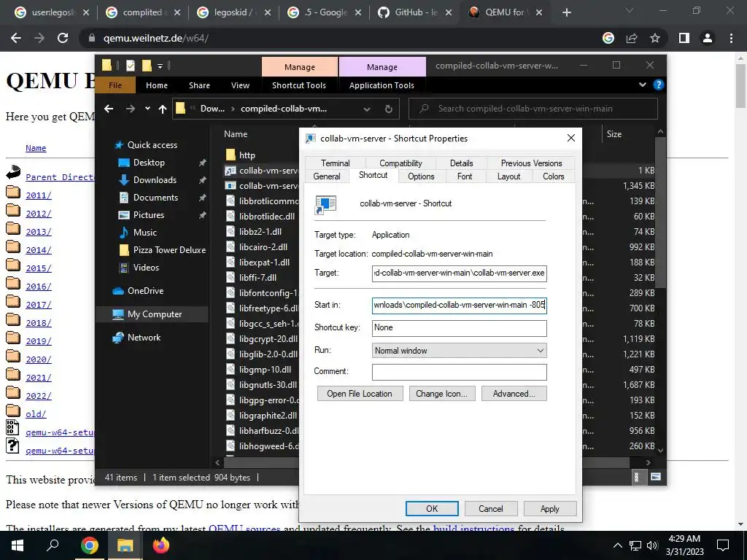
Task: Open the Layout tab
Action: (x=508, y=176)
